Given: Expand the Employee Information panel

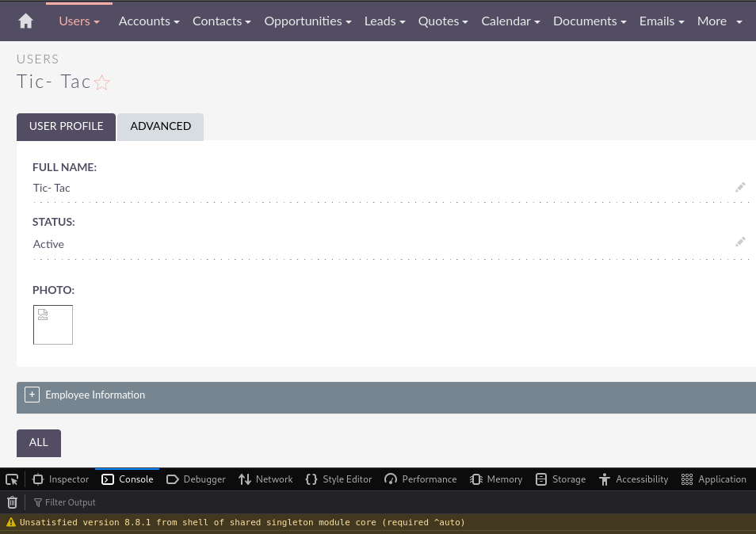Looking at the screenshot, I should [x=32, y=395].
